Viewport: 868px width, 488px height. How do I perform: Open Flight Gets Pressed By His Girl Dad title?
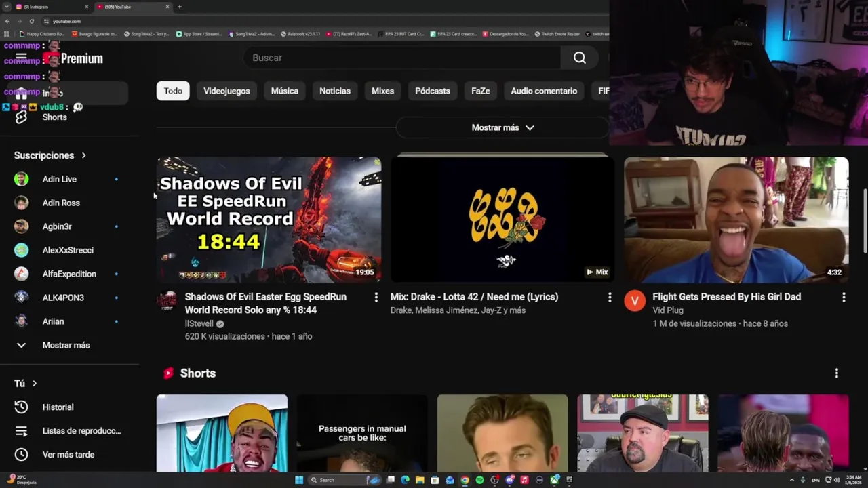pos(726,297)
